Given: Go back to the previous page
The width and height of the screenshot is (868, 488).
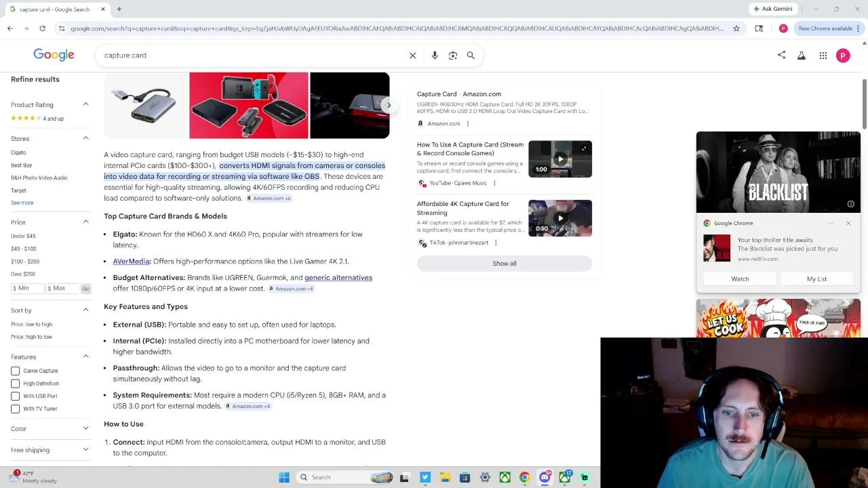Looking at the screenshot, I should [x=9, y=28].
